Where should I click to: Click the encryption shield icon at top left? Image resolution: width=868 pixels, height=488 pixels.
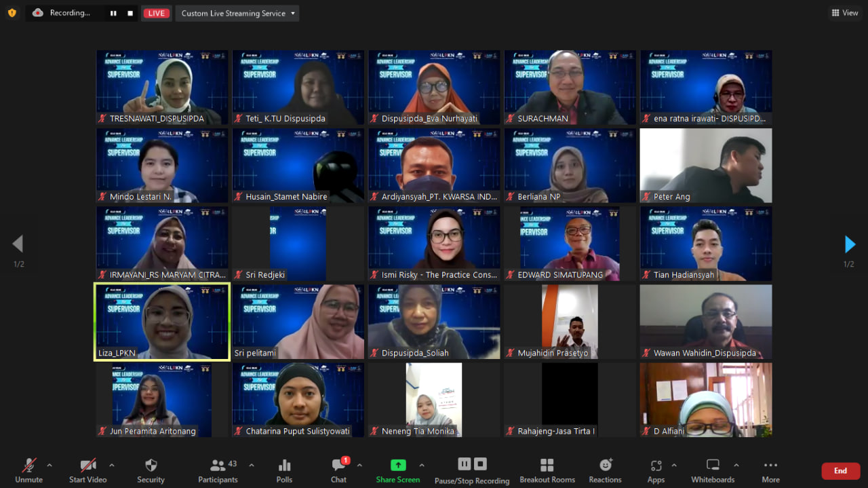click(x=12, y=13)
